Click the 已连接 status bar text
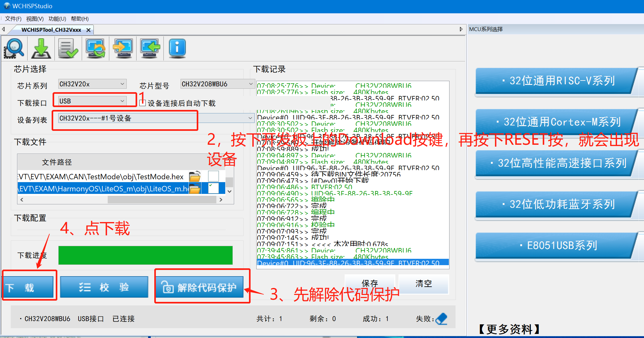The image size is (644, 338). [x=124, y=319]
